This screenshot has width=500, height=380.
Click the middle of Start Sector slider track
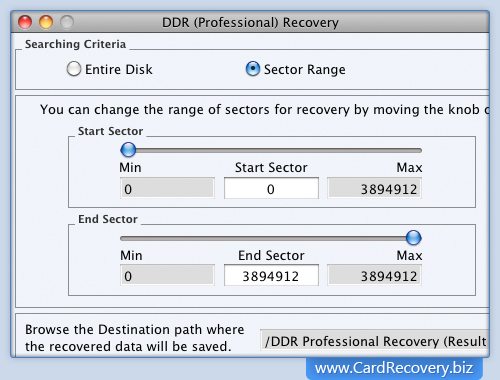click(x=271, y=150)
